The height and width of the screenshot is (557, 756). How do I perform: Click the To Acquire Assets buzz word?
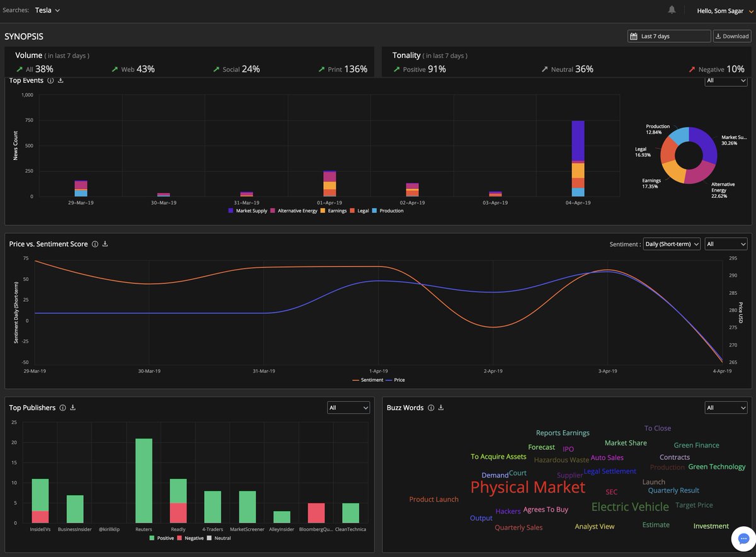[498, 456]
